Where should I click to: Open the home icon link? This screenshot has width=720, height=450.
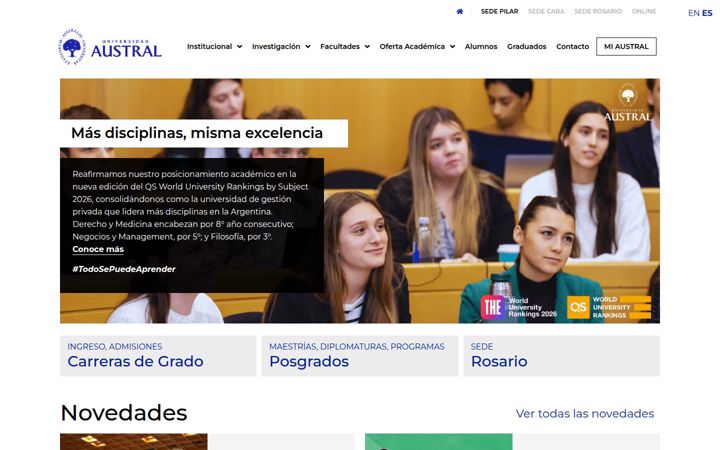(x=460, y=11)
